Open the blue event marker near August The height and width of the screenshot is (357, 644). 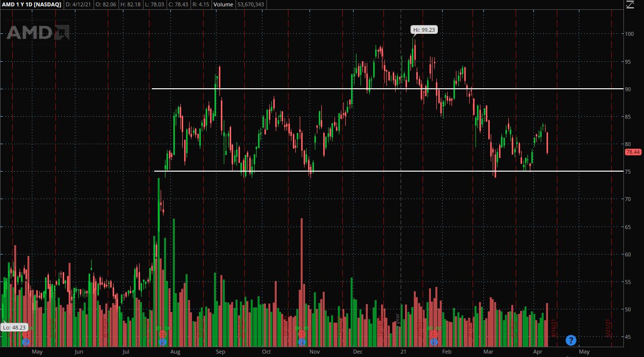point(163,342)
